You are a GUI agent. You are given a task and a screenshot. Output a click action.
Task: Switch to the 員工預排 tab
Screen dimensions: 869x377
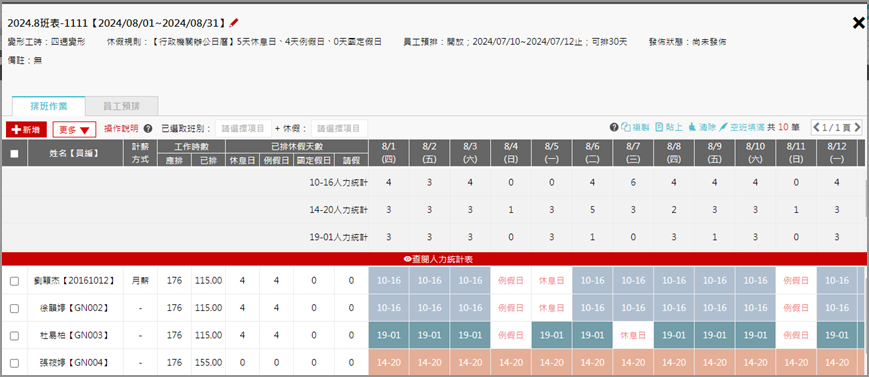(121, 106)
